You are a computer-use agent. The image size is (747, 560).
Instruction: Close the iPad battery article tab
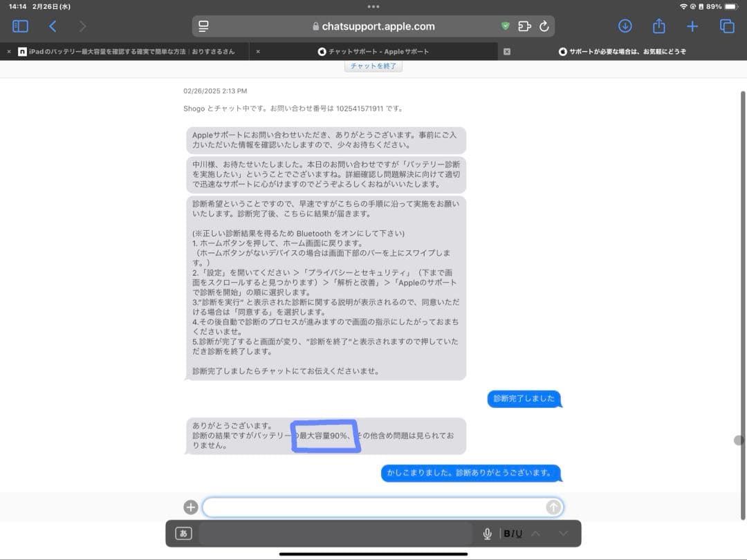tap(8, 51)
